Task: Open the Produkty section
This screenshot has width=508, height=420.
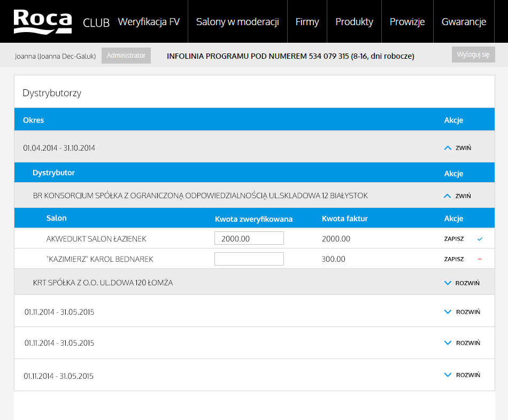Action: coord(354,22)
